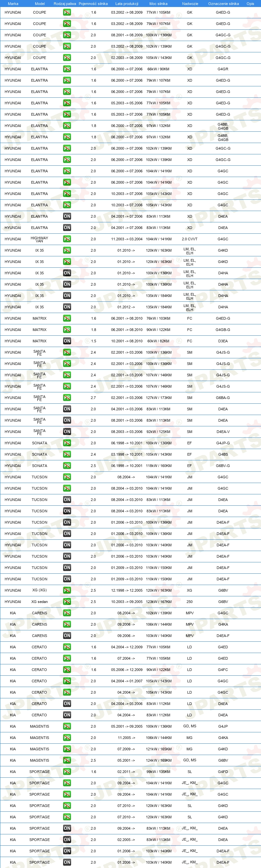Click petrol icon for COUPE 79kW / 107KM row
The height and width of the screenshot is (868, 261).
tap(67, 24)
